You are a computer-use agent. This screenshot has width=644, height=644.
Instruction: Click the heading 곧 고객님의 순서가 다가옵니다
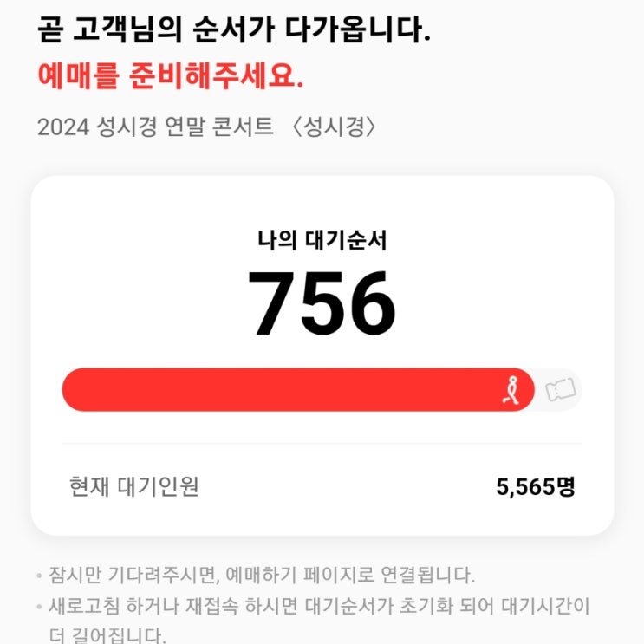coord(234,29)
